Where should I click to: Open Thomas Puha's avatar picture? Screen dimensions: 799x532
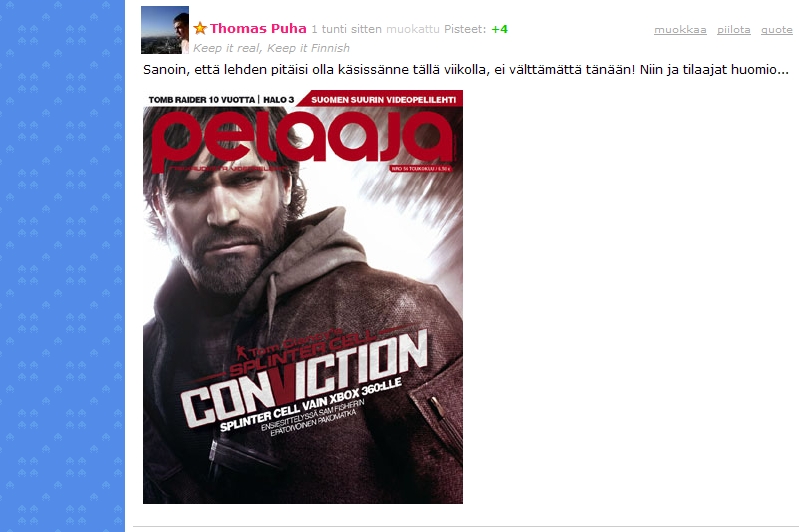[x=165, y=30]
